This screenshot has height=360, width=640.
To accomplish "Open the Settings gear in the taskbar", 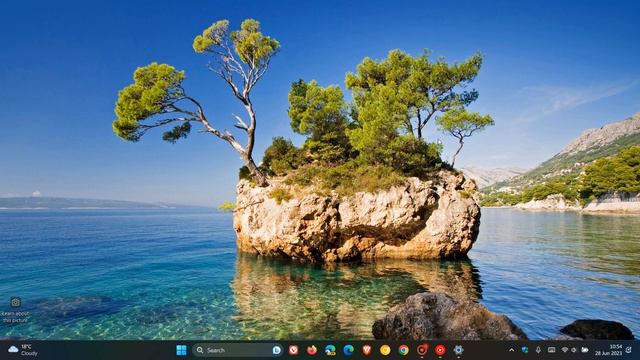I will click(x=458, y=350).
